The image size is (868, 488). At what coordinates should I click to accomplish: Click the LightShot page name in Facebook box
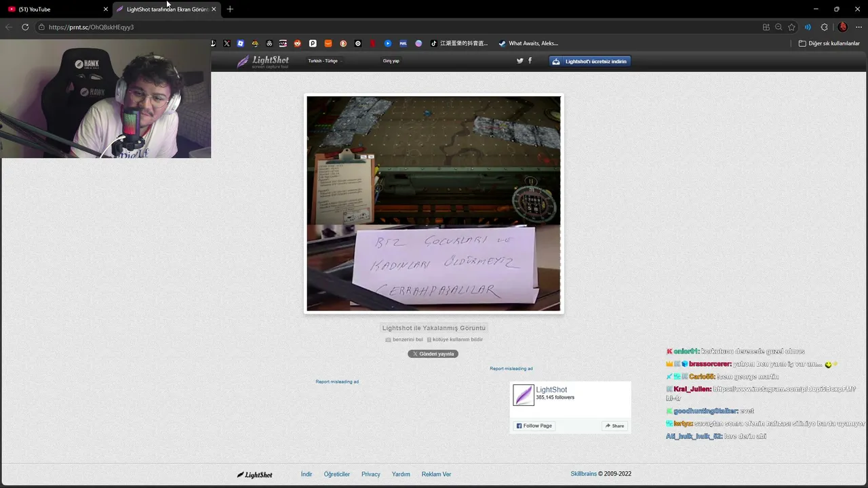click(551, 390)
